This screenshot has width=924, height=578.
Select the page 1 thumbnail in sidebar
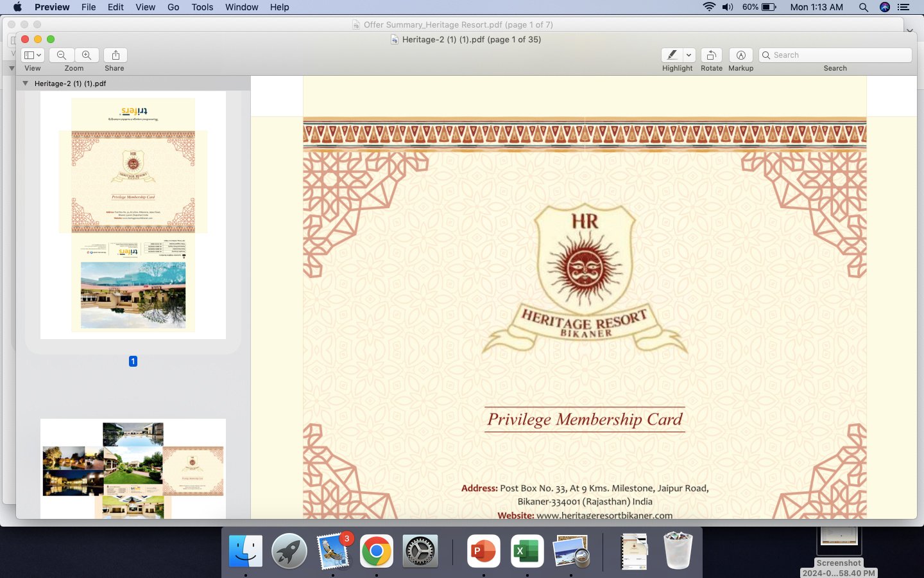click(x=133, y=215)
